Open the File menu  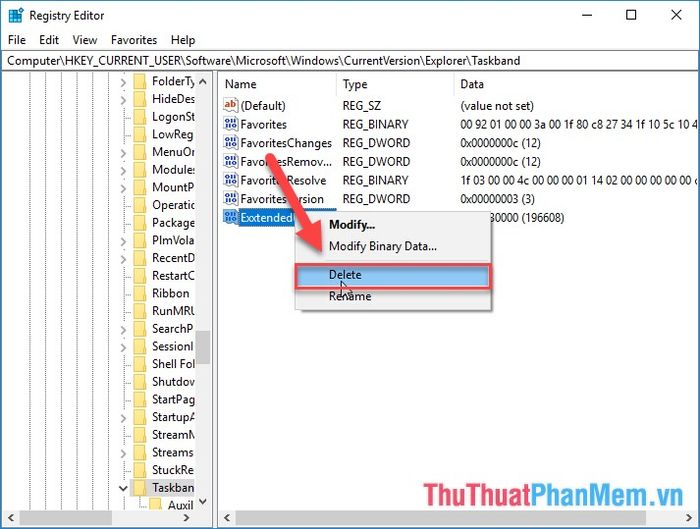pyautogui.click(x=17, y=40)
